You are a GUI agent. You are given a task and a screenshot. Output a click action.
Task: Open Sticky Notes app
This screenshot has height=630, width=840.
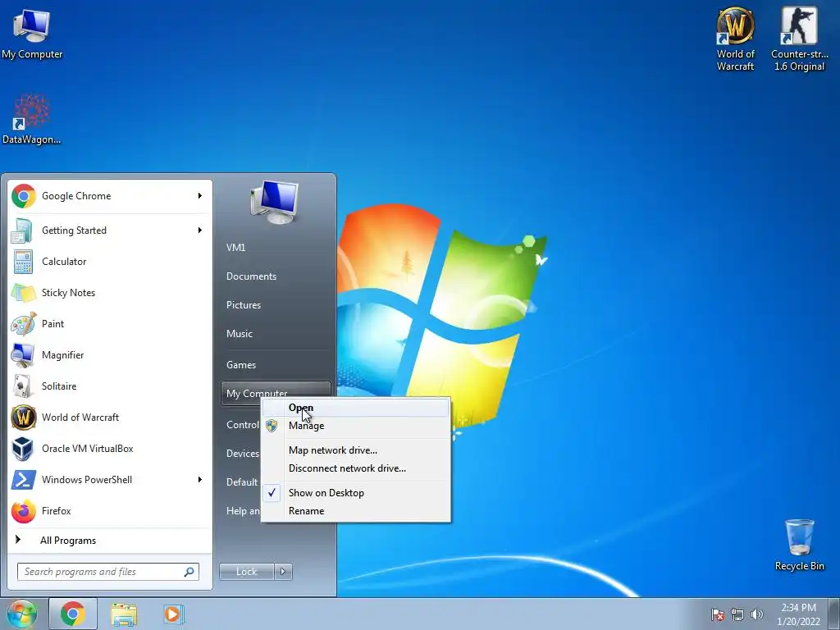(x=110, y=293)
